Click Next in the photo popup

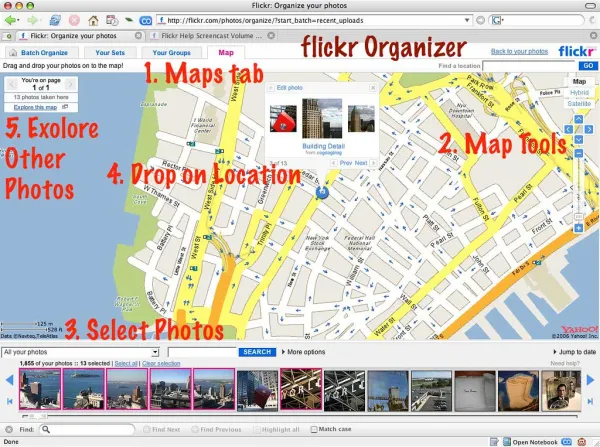pos(361,163)
